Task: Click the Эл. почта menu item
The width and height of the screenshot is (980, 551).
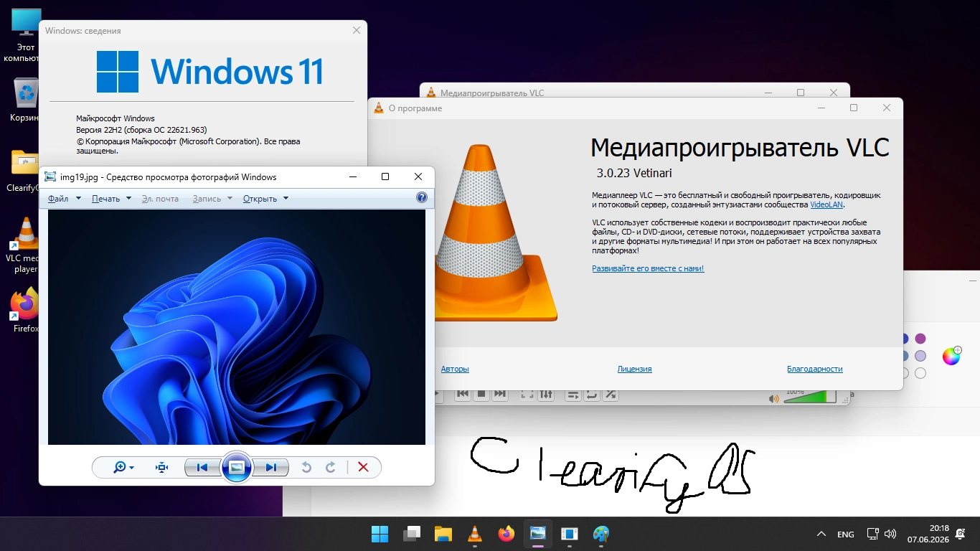Action: point(160,199)
